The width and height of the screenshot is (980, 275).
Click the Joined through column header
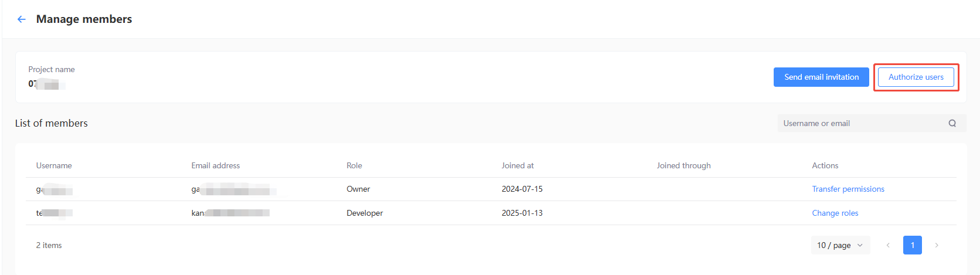(x=683, y=165)
